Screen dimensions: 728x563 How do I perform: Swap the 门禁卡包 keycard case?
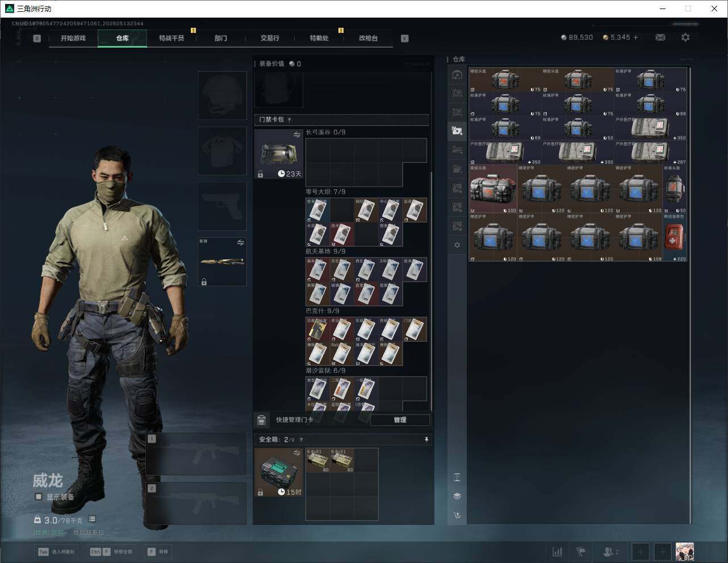point(296,135)
